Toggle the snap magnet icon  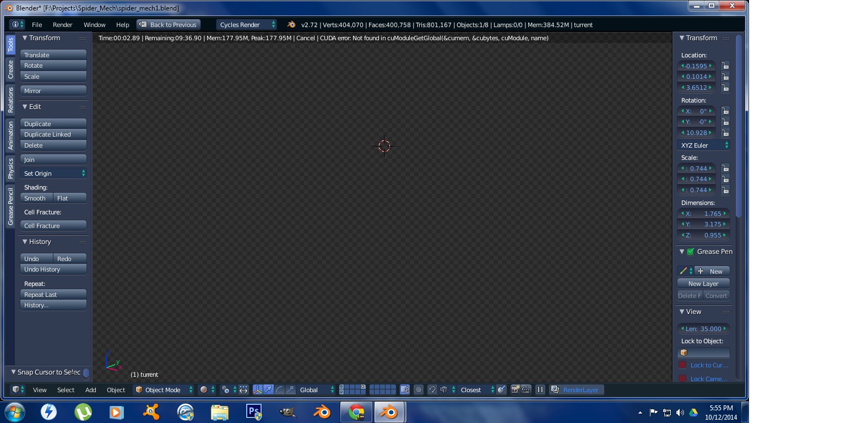click(x=432, y=390)
